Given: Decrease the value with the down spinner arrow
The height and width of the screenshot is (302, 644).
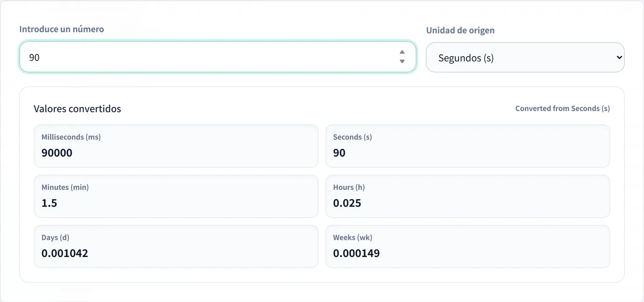Looking at the screenshot, I should (402, 62).
